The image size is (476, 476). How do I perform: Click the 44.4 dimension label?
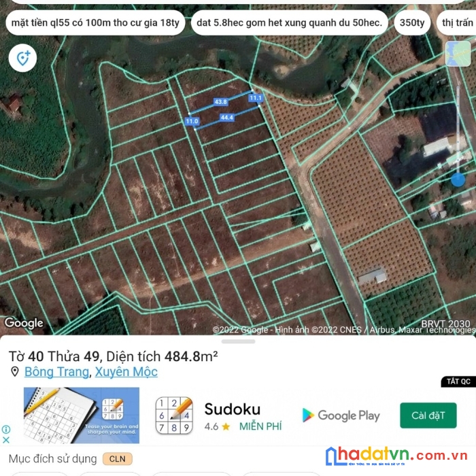pyautogui.click(x=227, y=118)
